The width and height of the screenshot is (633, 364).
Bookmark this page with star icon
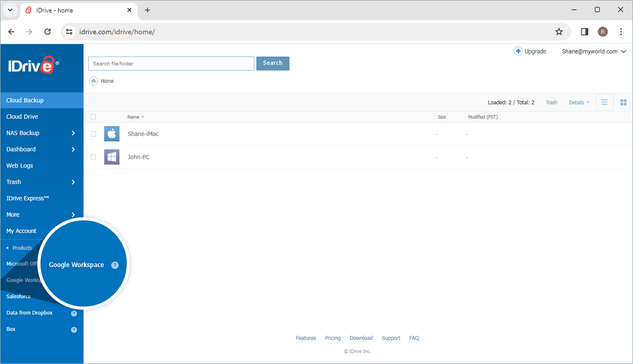click(x=559, y=32)
